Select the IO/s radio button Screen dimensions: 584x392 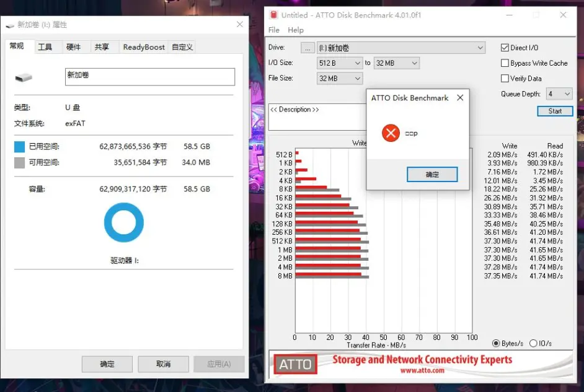coord(533,343)
